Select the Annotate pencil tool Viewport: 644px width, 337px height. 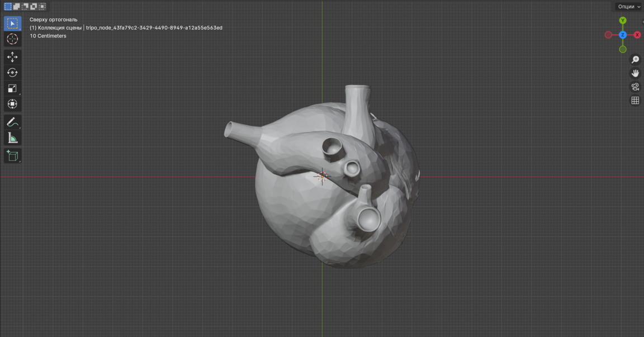pos(12,122)
